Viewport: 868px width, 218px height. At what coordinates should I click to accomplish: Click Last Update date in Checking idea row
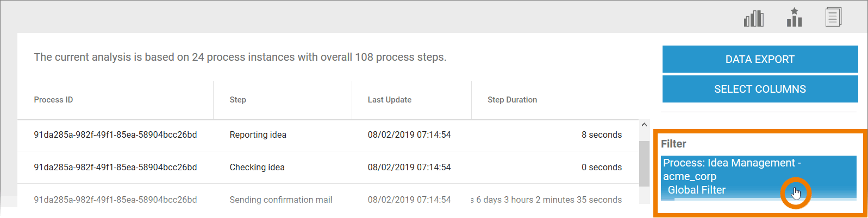point(409,168)
